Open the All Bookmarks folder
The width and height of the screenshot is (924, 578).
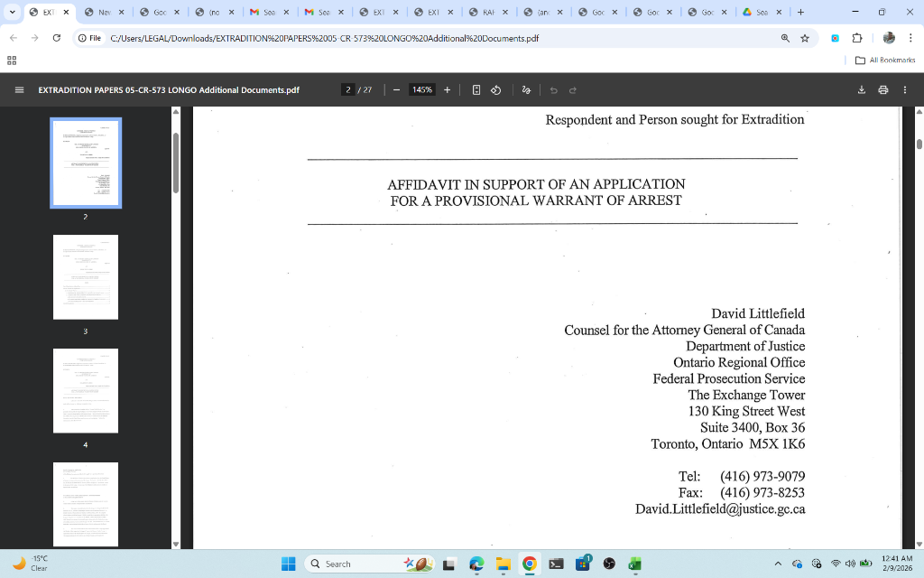pyautogui.click(x=884, y=61)
